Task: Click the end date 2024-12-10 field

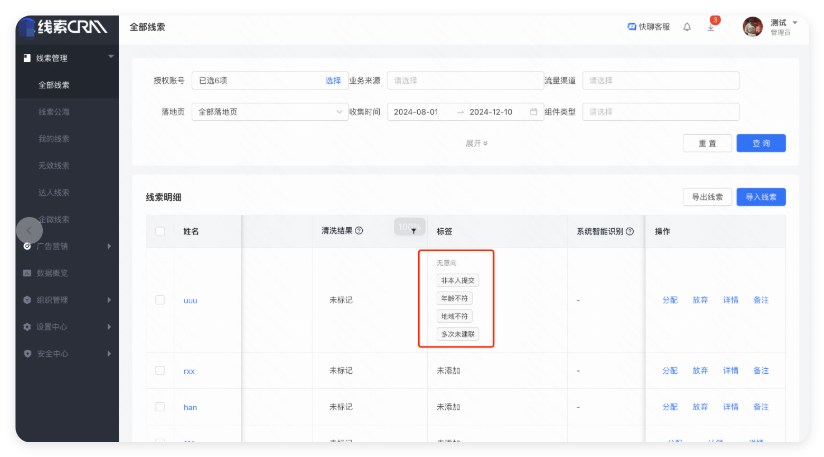Action: 491,112
